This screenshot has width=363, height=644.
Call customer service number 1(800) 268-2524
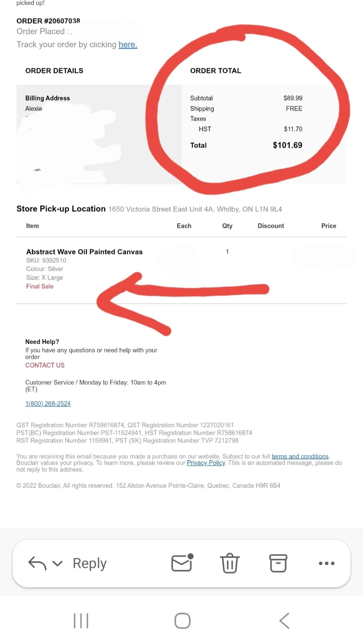(x=48, y=403)
